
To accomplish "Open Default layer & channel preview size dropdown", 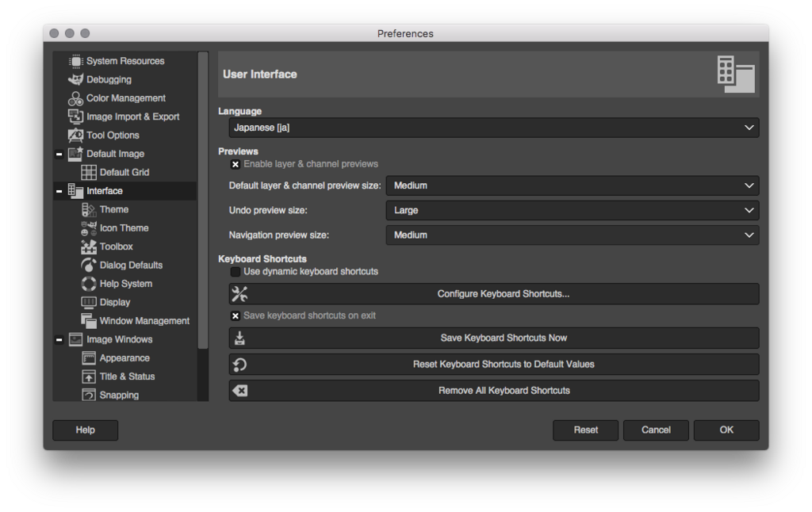I will point(573,185).
